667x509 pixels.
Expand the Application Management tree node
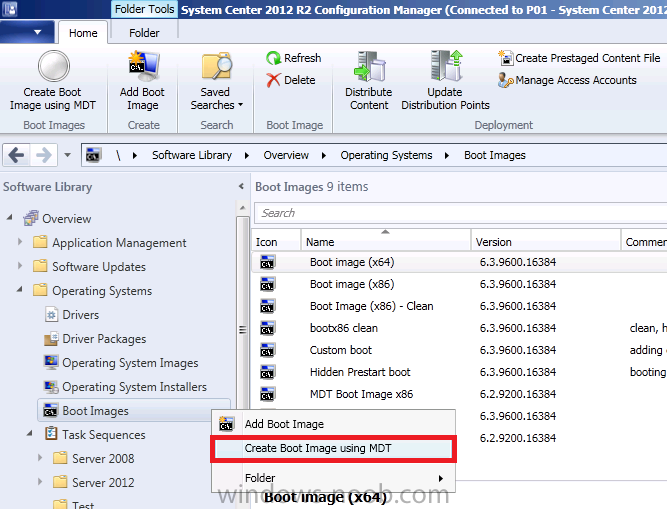[20, 242]
